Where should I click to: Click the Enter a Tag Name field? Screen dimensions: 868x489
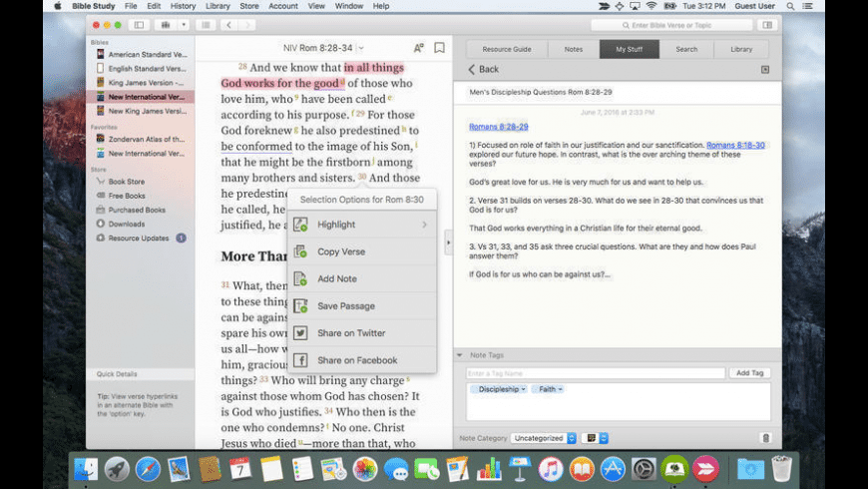point(596,373)
